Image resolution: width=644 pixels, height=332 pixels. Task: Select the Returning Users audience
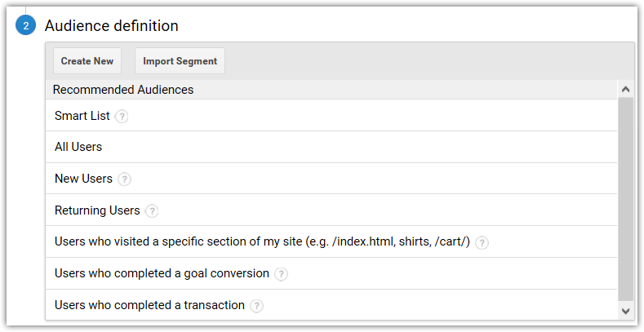pos(331,210)
